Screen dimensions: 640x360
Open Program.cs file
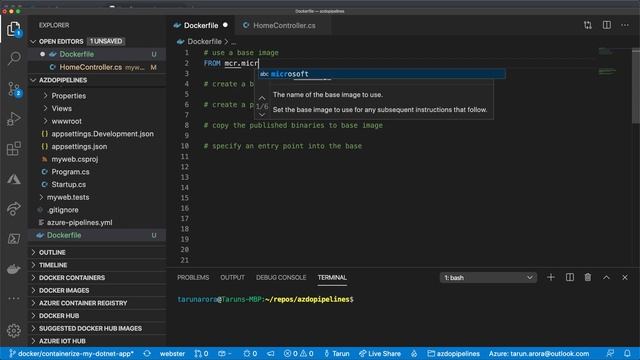97,171
